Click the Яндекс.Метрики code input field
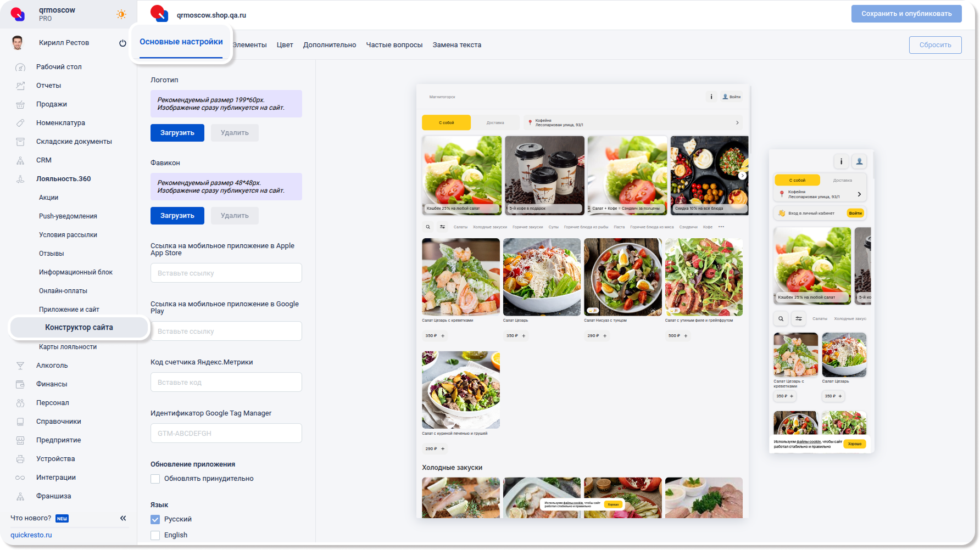Screen dimensions: 980x550 point(226,382)
